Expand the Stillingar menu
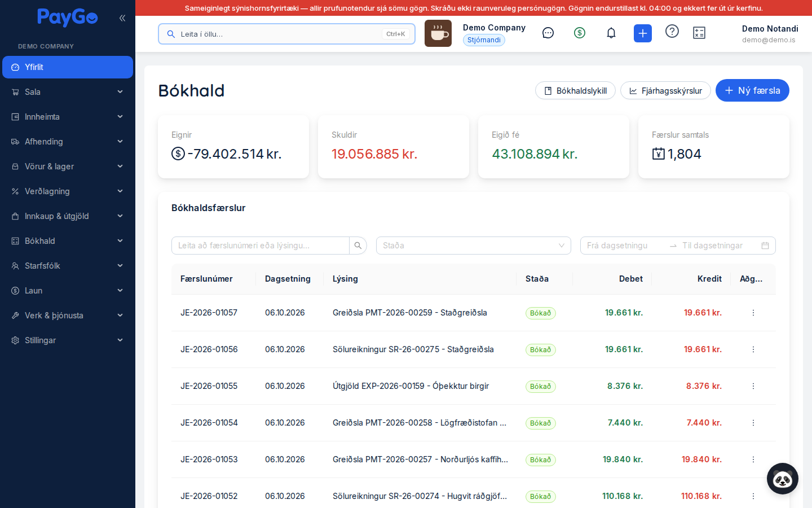The width and height of the screenshot is (812, 508). coord(68,340)
